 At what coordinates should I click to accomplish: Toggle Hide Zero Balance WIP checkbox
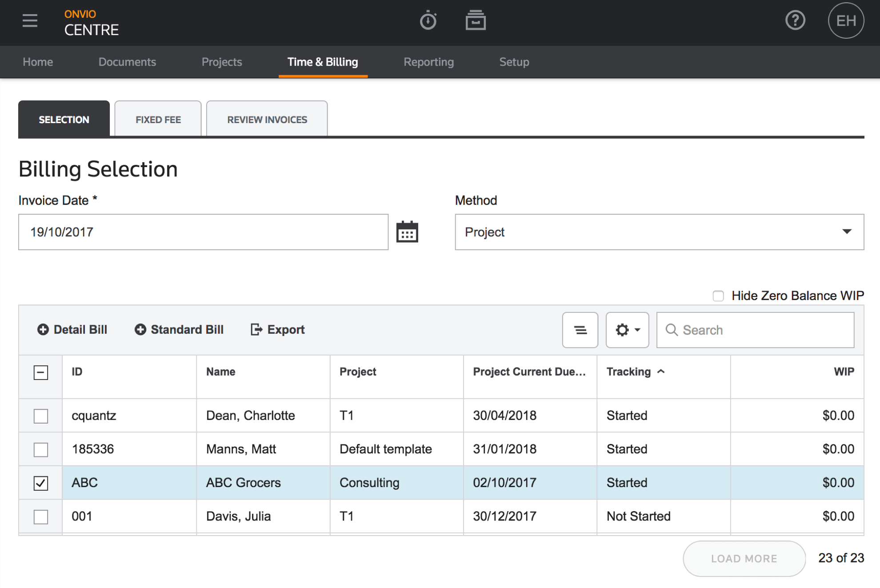coord(718,296)
